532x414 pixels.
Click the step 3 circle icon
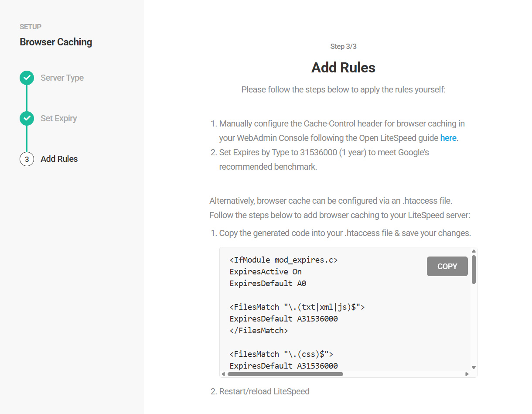click(x=27, y=159)
